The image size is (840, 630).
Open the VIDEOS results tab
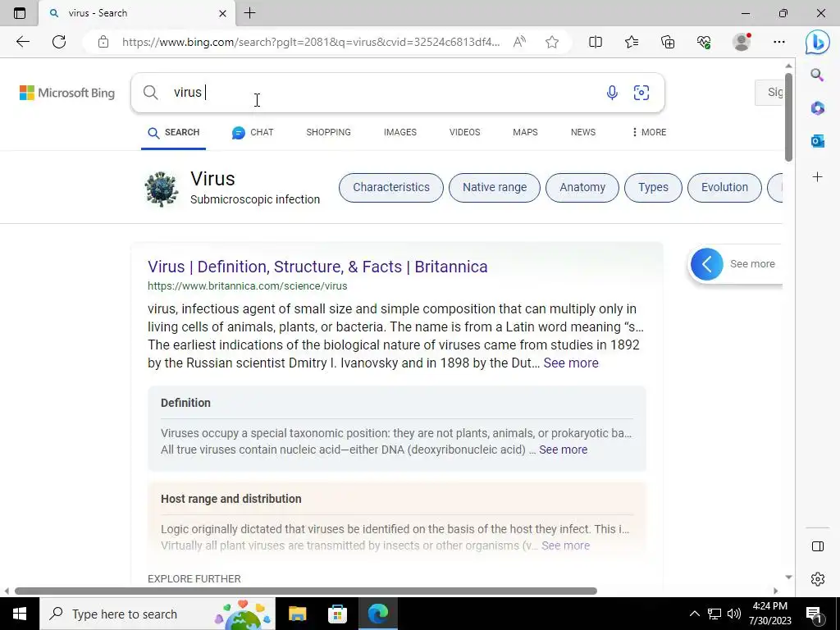(464, 132)
